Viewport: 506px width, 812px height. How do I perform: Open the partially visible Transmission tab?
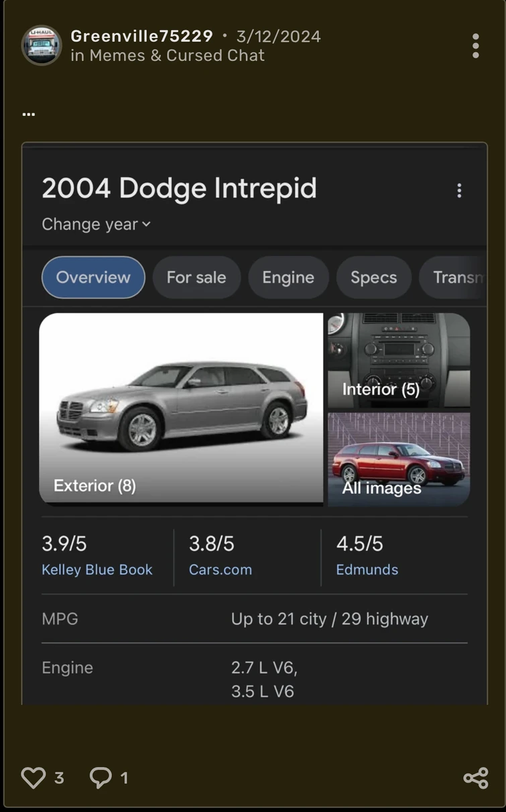(457, 278)
